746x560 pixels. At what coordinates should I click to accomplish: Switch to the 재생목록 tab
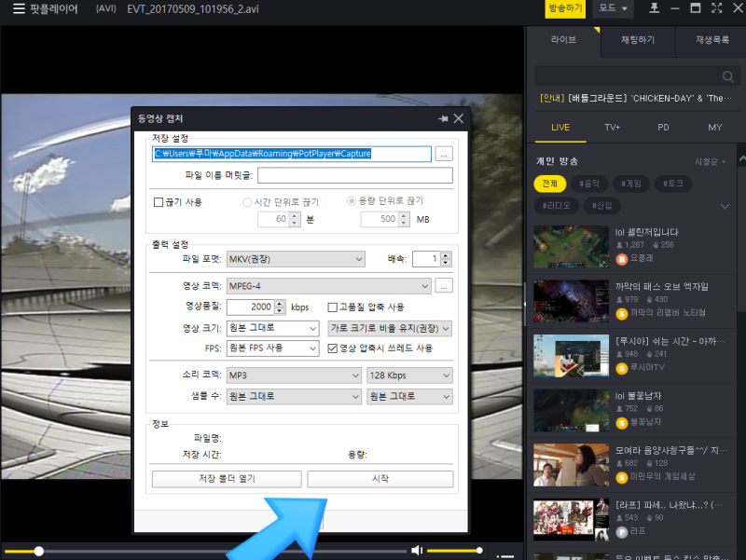[x=711, y=40]
